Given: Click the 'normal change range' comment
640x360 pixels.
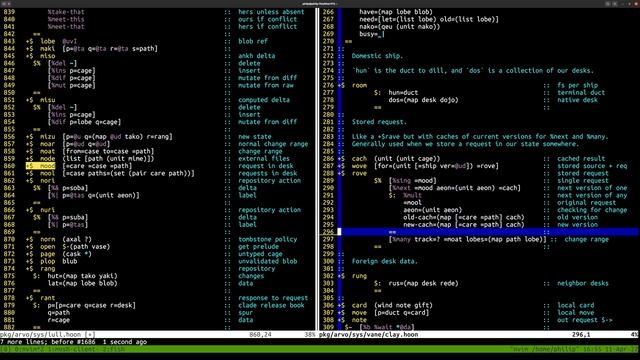Looking at the screenshot, I should [273, 144].
